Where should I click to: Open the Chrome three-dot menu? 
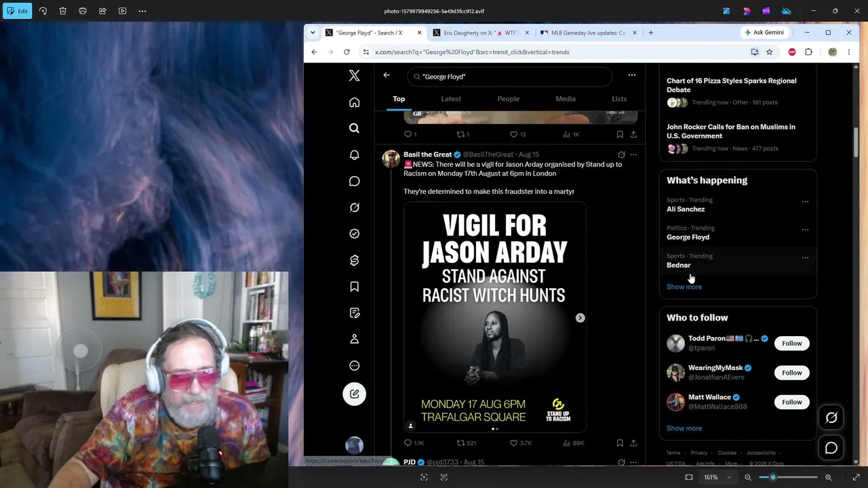click(x=848, y=52)
